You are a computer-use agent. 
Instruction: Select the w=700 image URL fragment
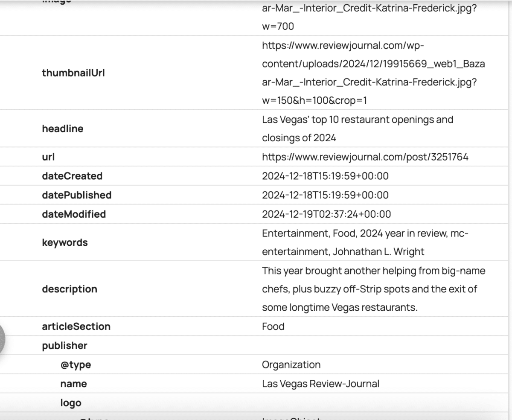[278, 26]
